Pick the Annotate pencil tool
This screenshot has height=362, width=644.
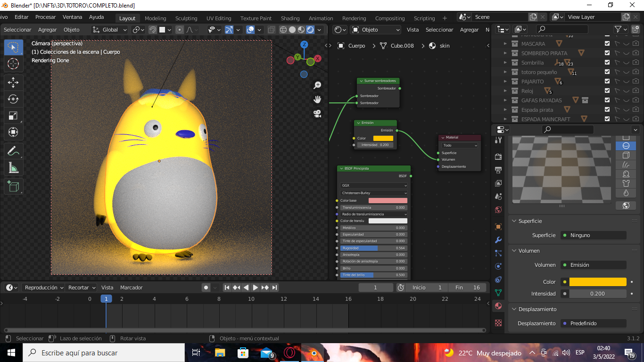(x=13, y=151)
